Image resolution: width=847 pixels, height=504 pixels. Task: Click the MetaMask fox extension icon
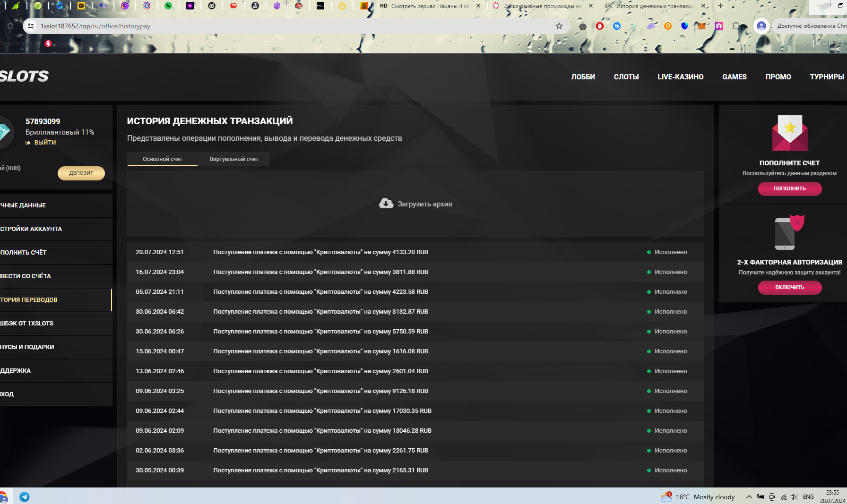point(701,26)
